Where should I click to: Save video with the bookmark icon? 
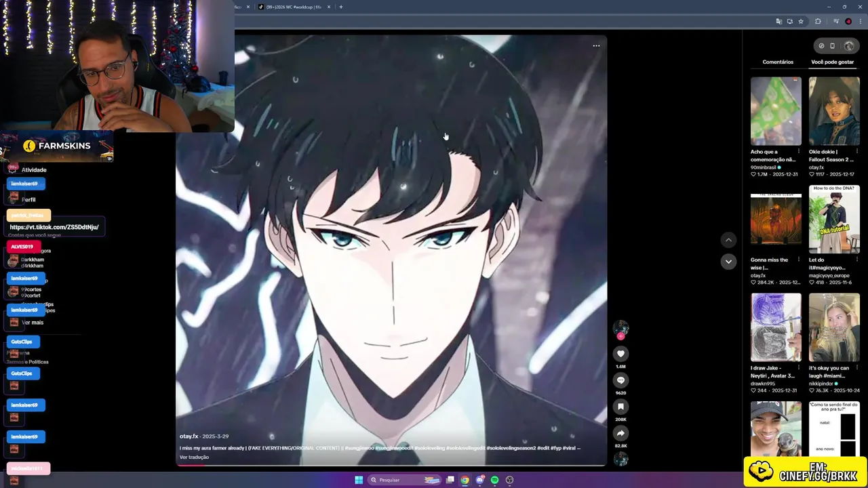[620, 407]
